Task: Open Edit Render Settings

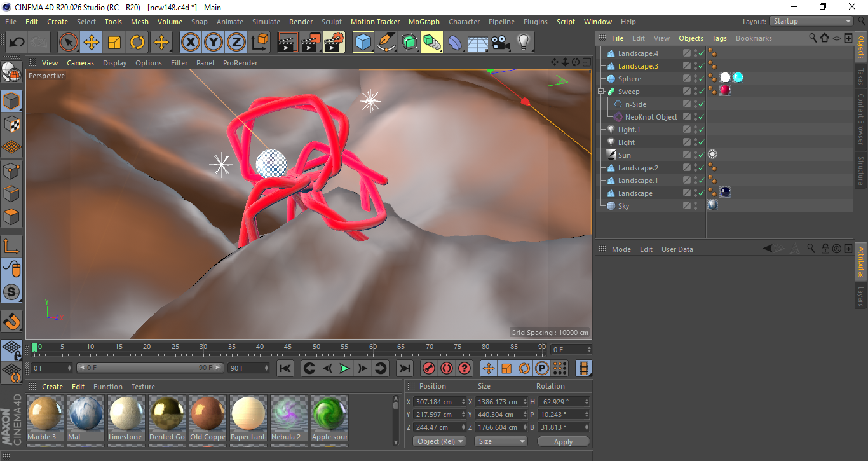Action: pyautogui.click(x=334, y=43)
